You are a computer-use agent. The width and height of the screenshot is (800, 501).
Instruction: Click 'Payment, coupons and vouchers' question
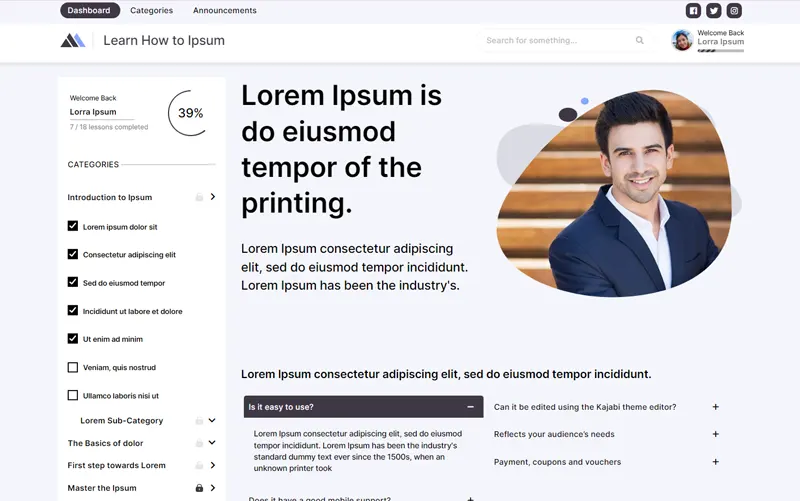(x=557, y=462)
